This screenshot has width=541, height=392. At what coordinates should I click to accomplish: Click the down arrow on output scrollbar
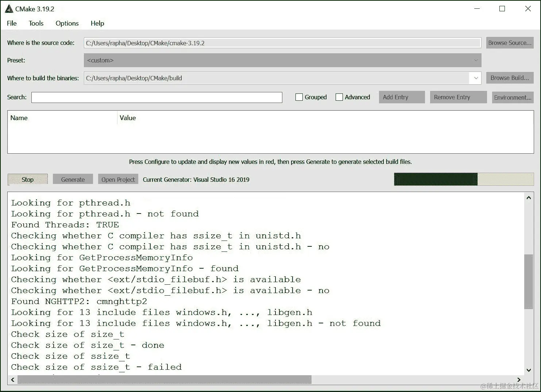click(528, 371)
